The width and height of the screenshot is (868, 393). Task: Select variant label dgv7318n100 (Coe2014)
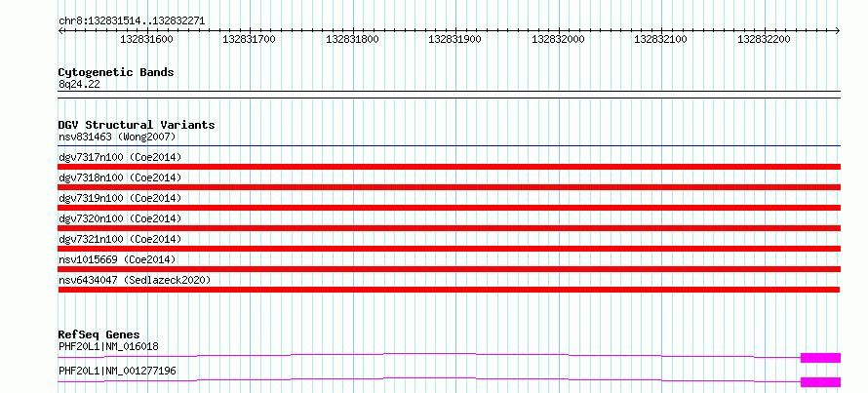point(120,177)
